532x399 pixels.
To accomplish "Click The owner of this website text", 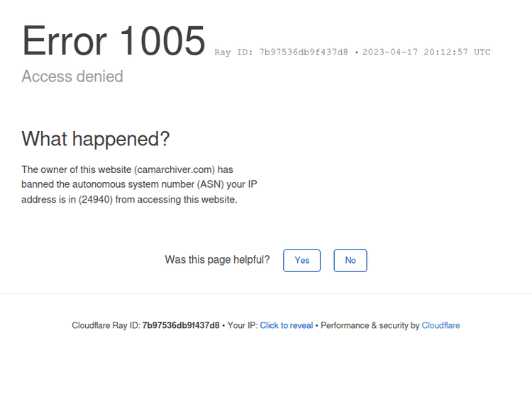I will click(x=77, y=169).
